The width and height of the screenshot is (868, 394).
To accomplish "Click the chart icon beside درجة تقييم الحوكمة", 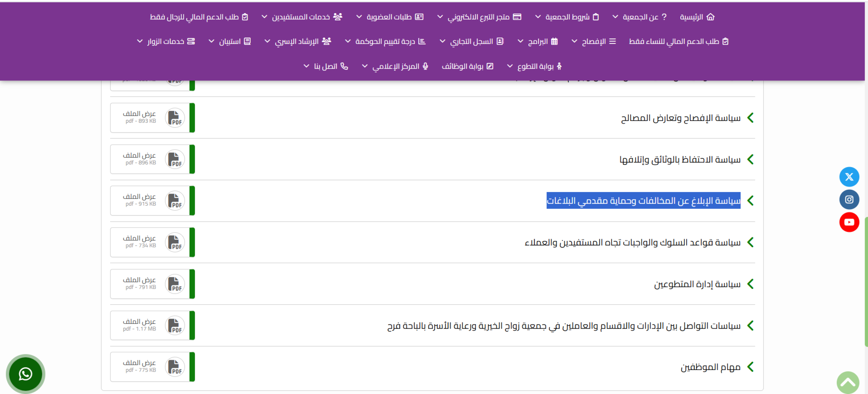I will click(x=422, y=41).
